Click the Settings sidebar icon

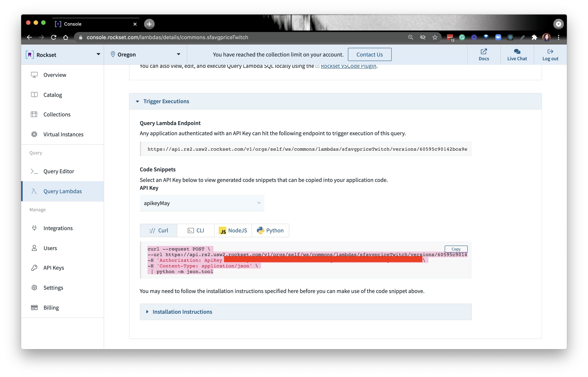34,287
